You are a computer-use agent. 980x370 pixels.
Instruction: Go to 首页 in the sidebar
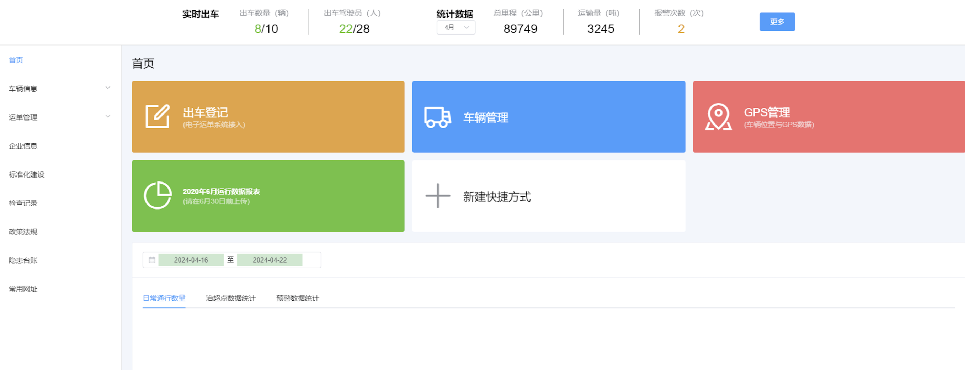(16, 60)
